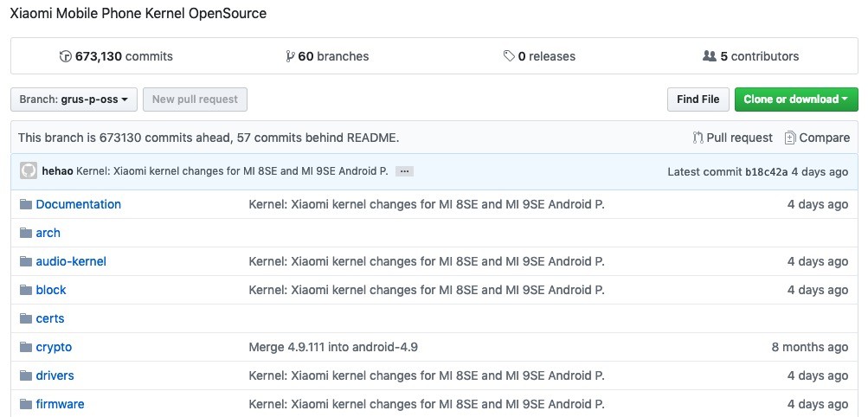This screenshot has height=417, width=868.
Task: Click audio-kernel row commit message
Action: click(x=427, y=261)
